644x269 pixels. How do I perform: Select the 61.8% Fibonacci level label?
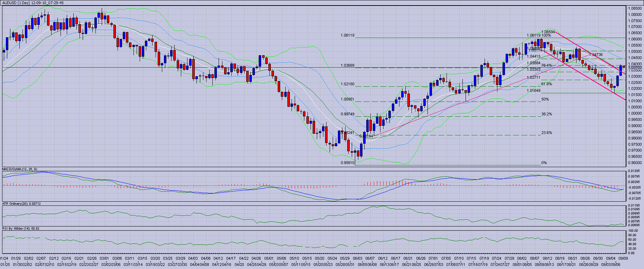pyautogui.click(x=546, y=84)
